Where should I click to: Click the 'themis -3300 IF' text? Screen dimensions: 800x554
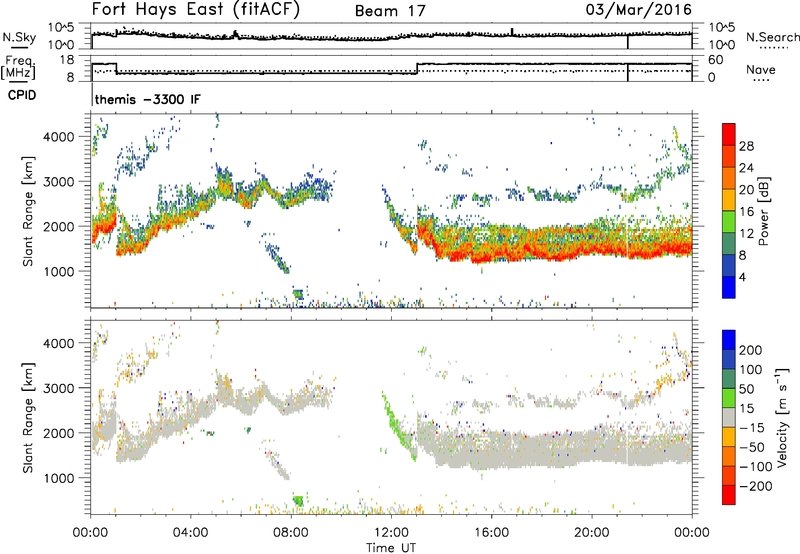point(147,99)
